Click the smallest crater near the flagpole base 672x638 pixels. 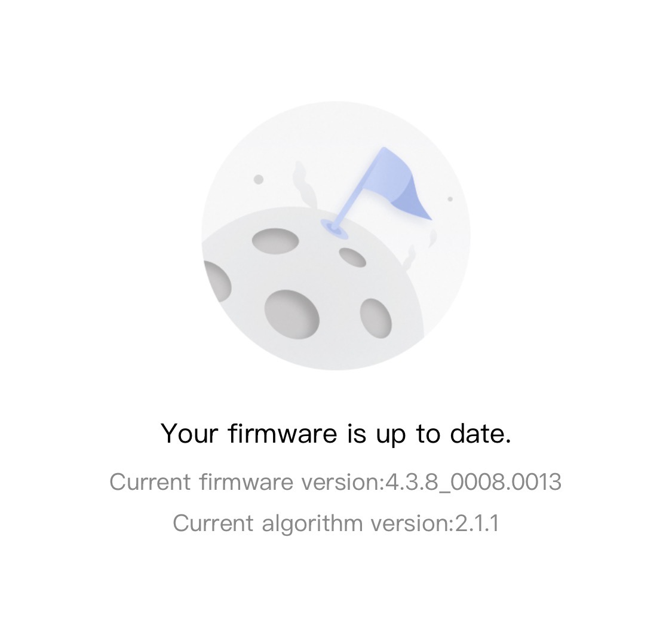(352, 257)
